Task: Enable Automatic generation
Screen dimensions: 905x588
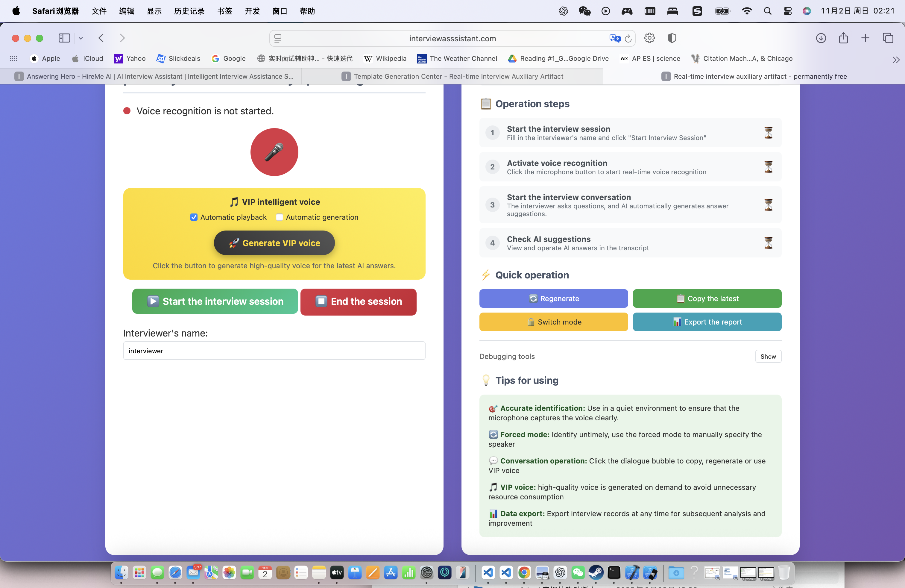Action: tap(280, 217)
